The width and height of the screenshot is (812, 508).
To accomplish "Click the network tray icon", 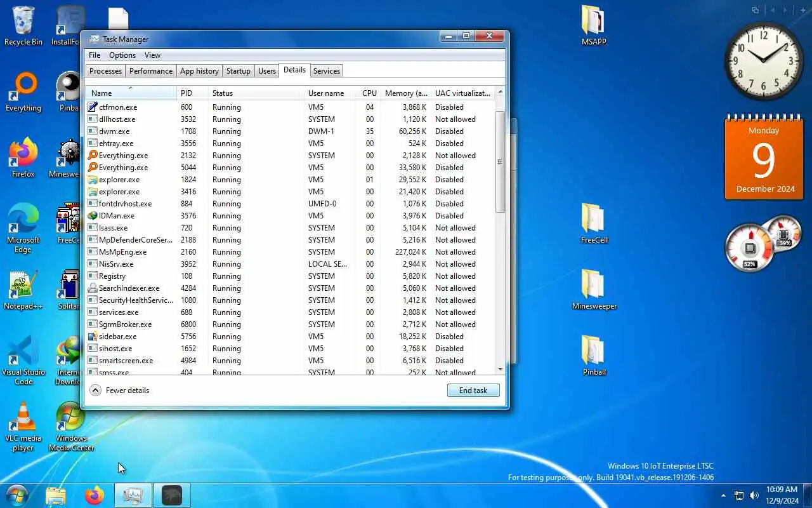I will pos(739,495).
